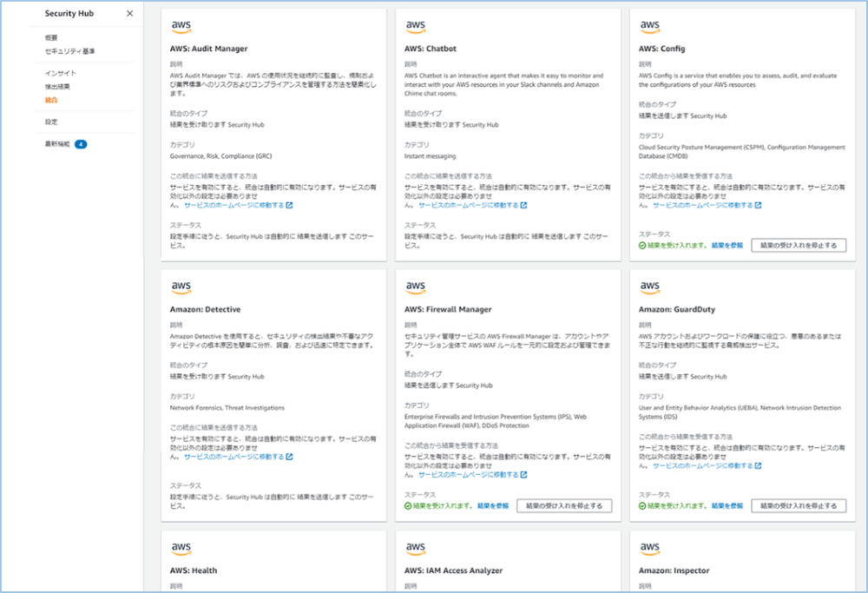Click external-link icon in GuardDuty card
This screenshot has height=593, width=868.
point(758,465)
